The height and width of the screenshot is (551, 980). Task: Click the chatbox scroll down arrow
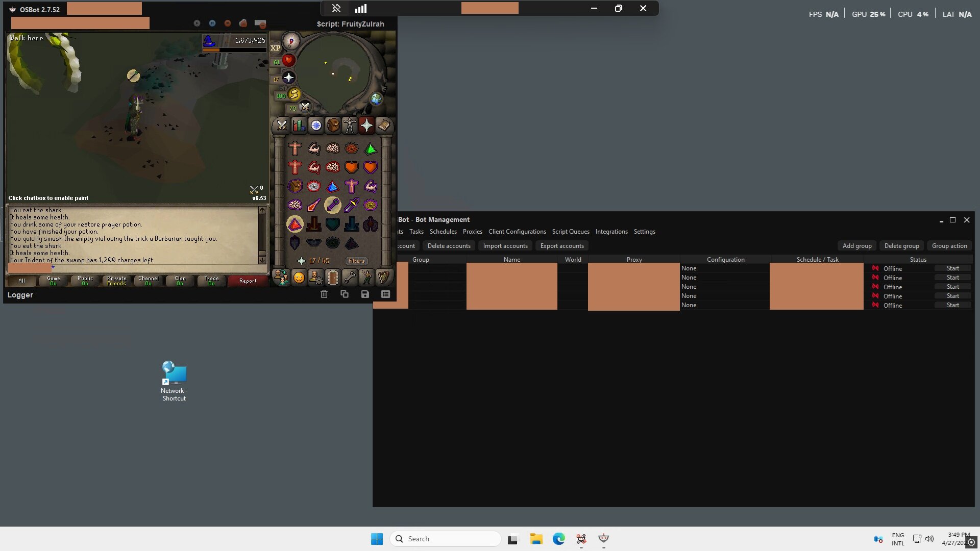pyautogui.click(x=262, y=260)
